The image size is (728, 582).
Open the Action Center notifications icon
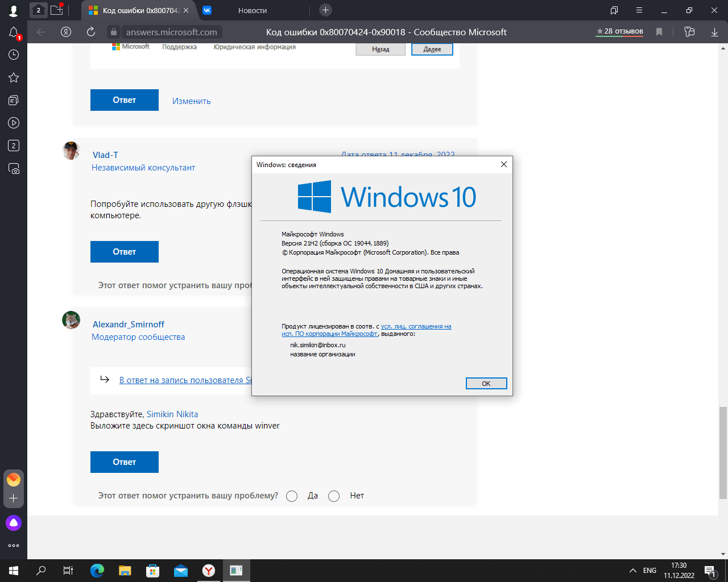coord(710,571)
